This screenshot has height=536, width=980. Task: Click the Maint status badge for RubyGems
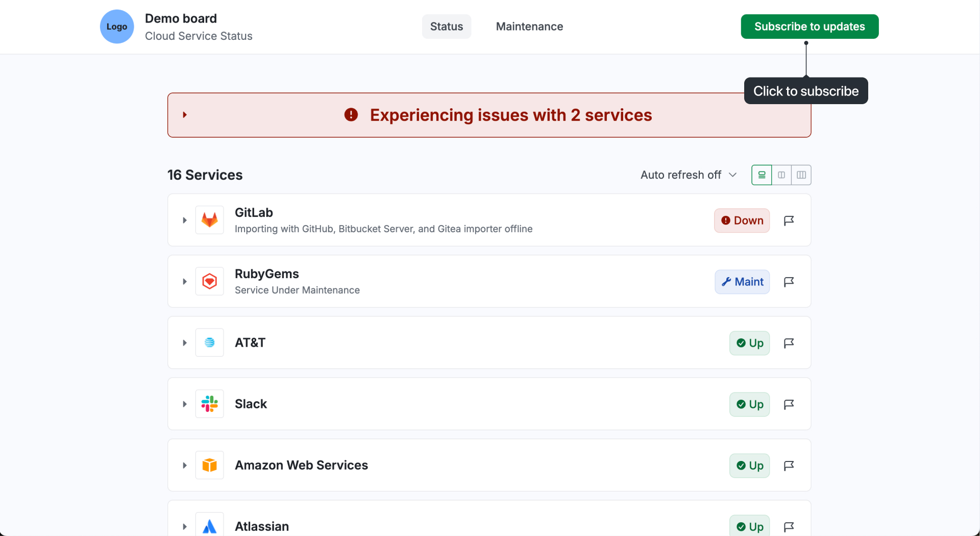pos(742,282)
